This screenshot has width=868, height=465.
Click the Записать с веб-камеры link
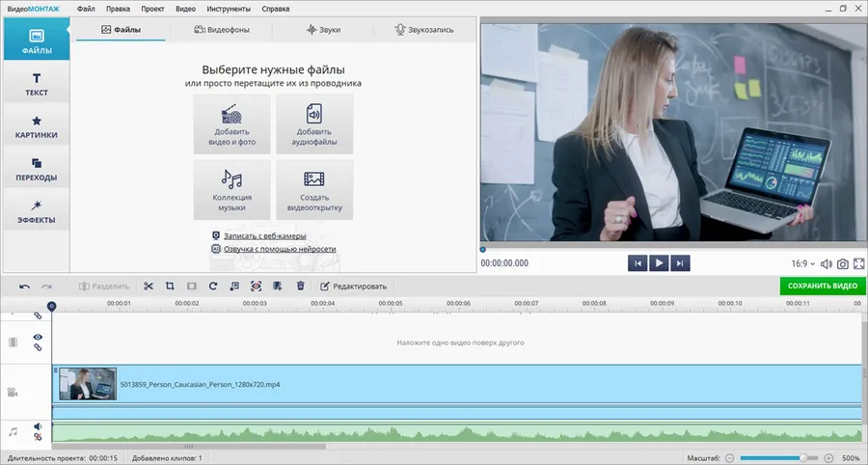tap(264, 235)
